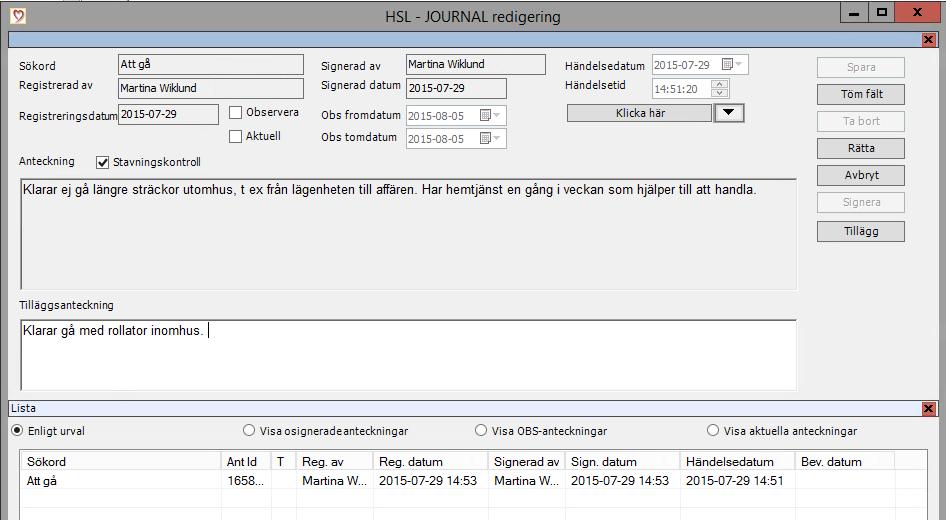Sort list by the Sökord column header
Screen dimensions: 946x520
pos(121,461)
